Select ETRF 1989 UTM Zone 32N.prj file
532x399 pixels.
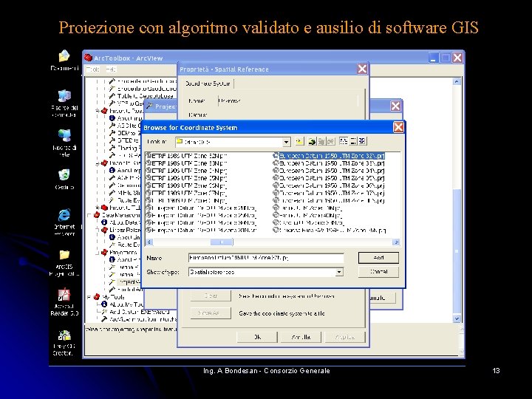point(187,156)
